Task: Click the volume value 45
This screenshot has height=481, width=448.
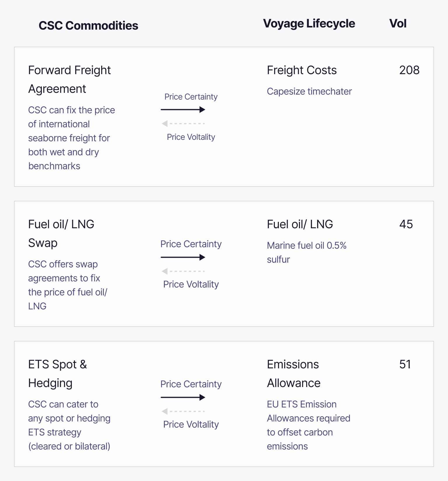Action: coord(406,224)
